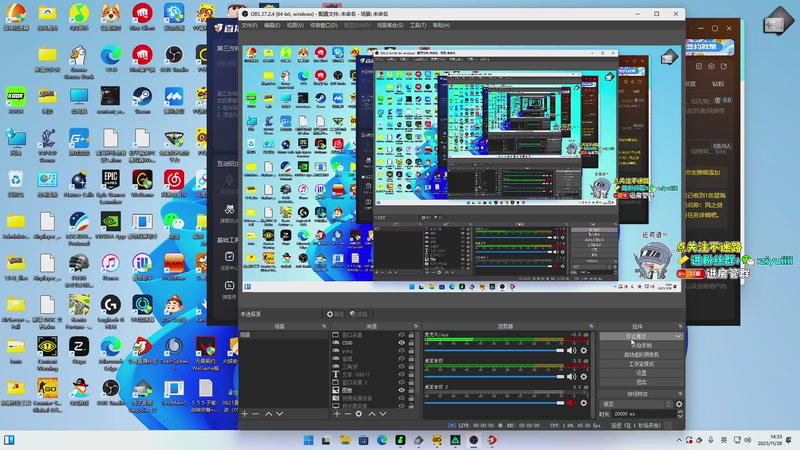Toggle lock on the 图像 image source
Viewport: 800px width, 450px height.
(411, 390)
